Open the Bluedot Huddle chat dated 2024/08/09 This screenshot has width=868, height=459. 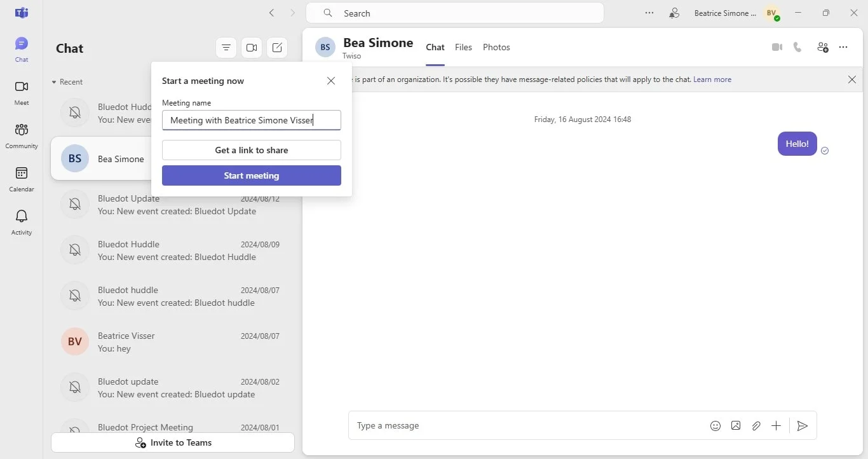coord(173,250)
